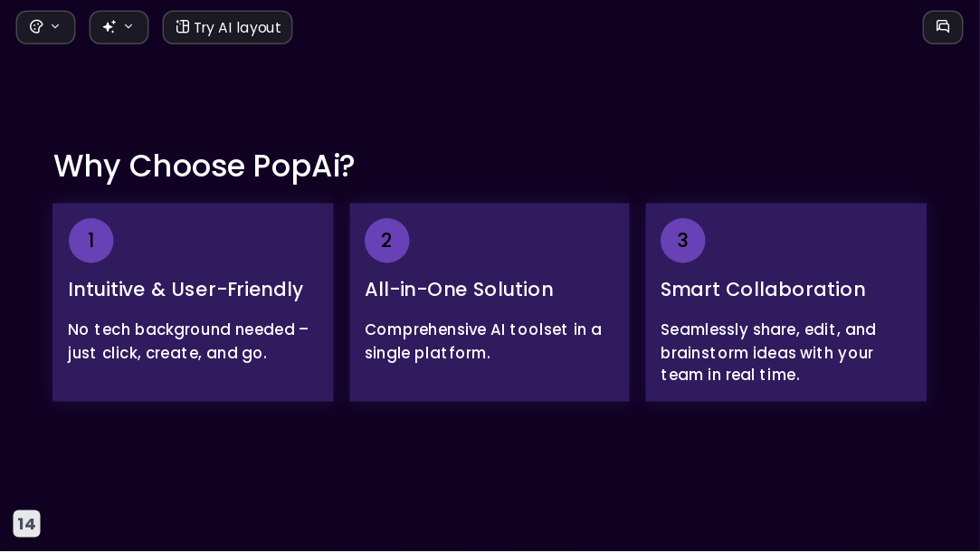Open the comments panel icon
Image resolution: width=980 pixels, height=553 pixels.
tap(943, 27)
